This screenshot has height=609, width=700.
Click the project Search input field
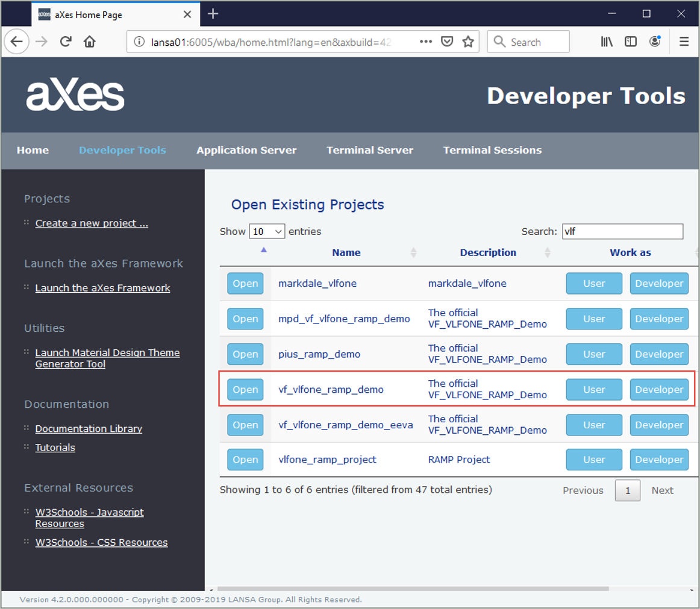pos(622,231)
